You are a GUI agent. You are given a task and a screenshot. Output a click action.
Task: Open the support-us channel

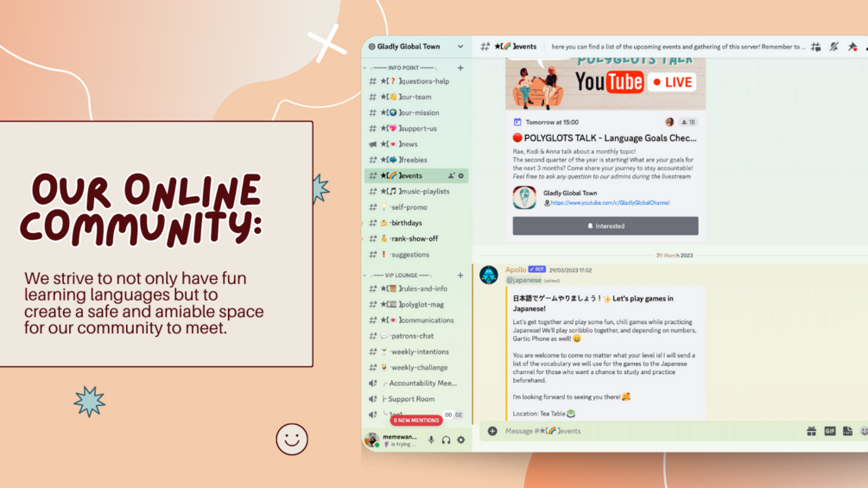[x=416, y=129]
